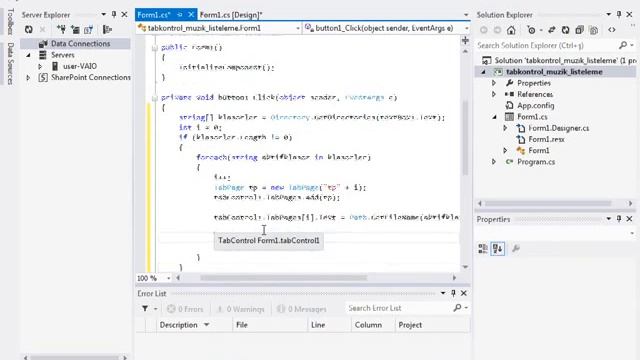
Task: Collapse the Form1.cs node
Action: 494,117
